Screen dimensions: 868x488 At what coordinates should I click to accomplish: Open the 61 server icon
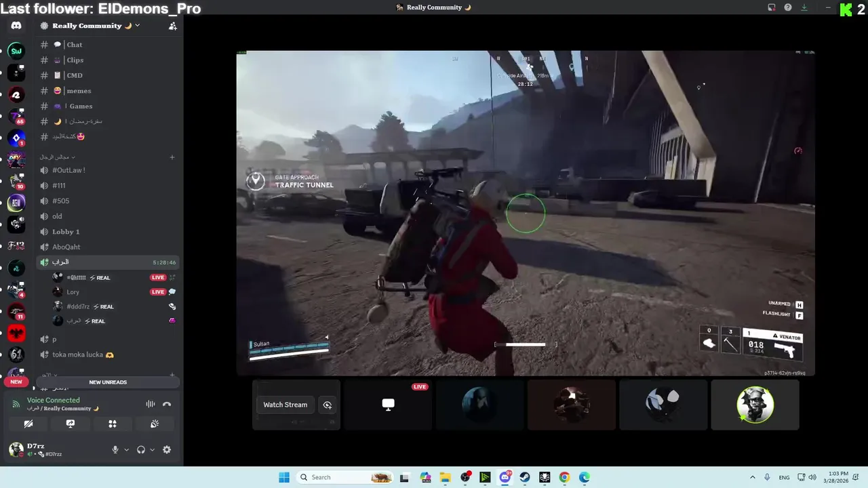tap(16, 354)
